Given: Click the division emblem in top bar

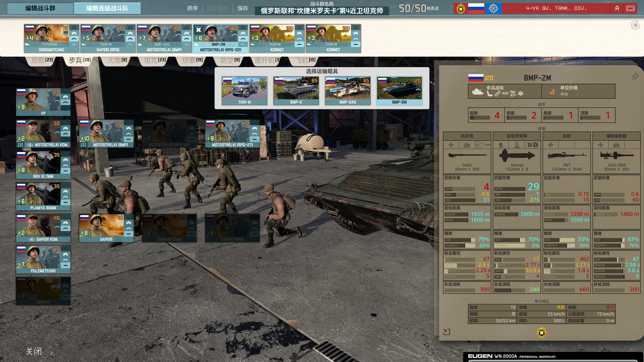Looking at the screenshot, I should click(461, 9).
